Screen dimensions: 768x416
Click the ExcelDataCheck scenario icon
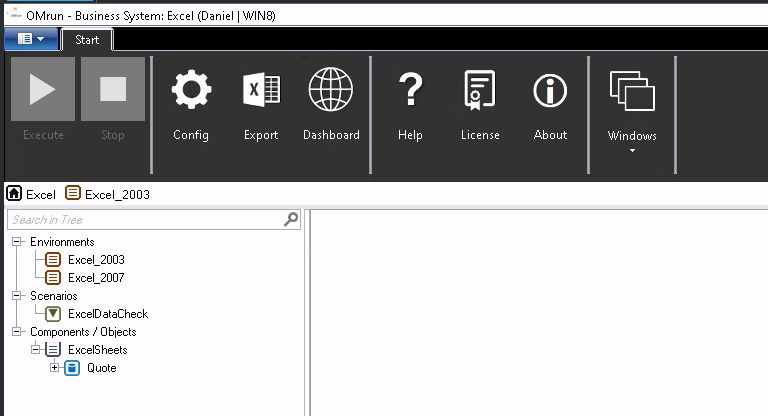click(x=53, y=314)
